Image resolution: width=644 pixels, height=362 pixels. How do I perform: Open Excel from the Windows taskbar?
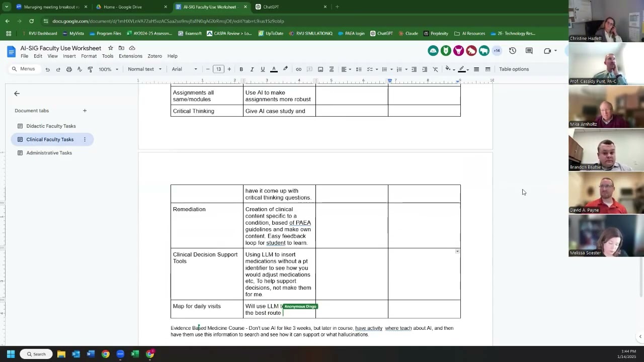135,354
